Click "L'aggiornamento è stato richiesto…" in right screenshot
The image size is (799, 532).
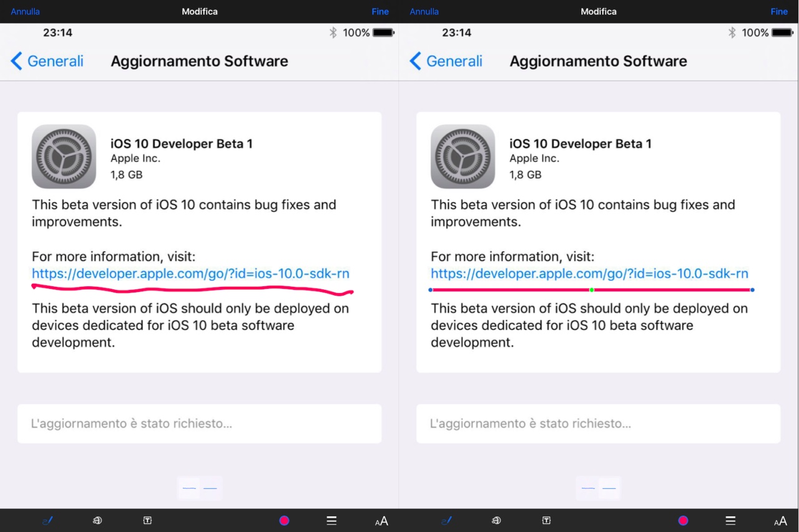click(531, 423)
